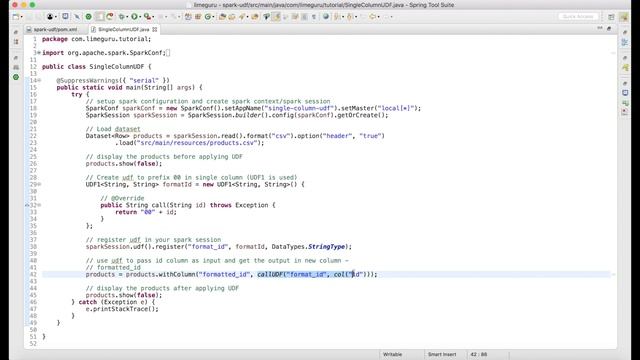Click the "src/main/resources/products.csv" string
The image size is (640, 360).
[x=198, y=143]
